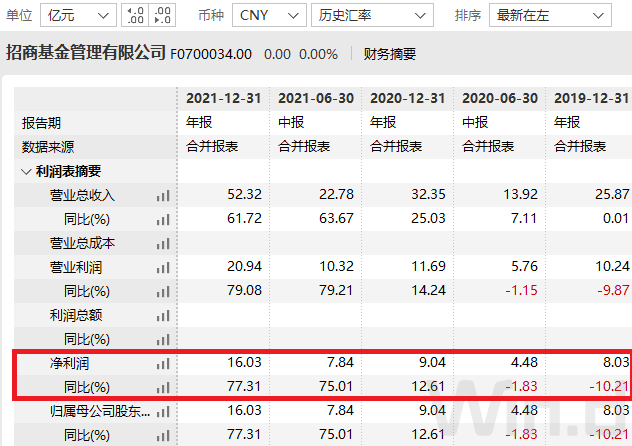
Task: Click the 52.32 revenue cell
Action: (x=244, y=195)
